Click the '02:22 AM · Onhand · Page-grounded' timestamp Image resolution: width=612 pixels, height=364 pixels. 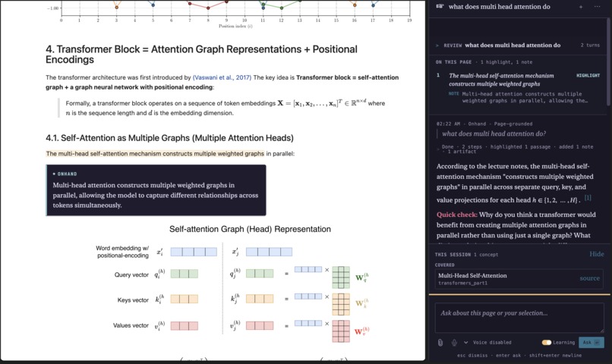pyautogui.click(x=484, y=124)
